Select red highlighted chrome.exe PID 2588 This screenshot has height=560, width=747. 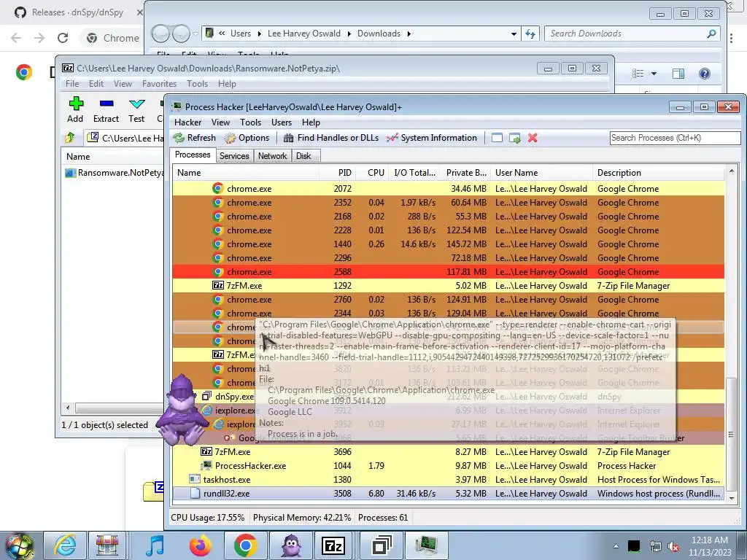(449, 272)
